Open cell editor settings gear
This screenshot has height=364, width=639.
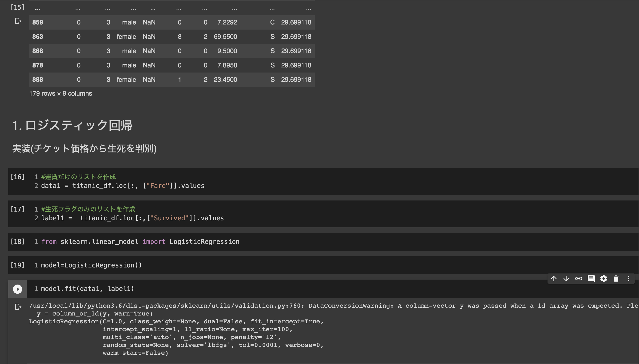tap(603, 279)
